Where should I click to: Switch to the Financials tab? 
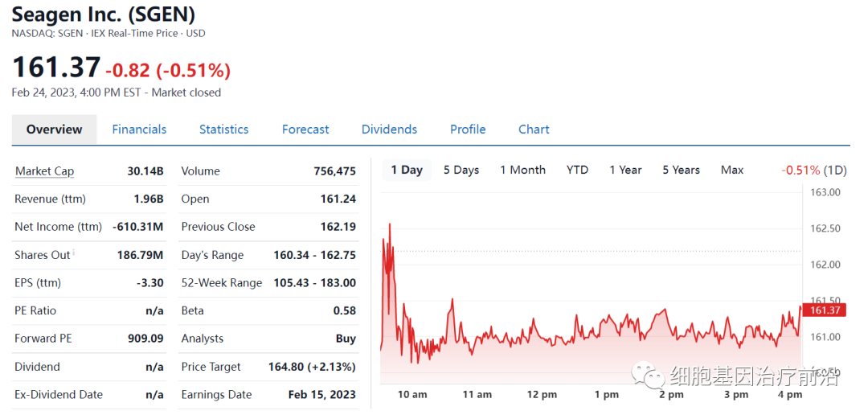139,129
